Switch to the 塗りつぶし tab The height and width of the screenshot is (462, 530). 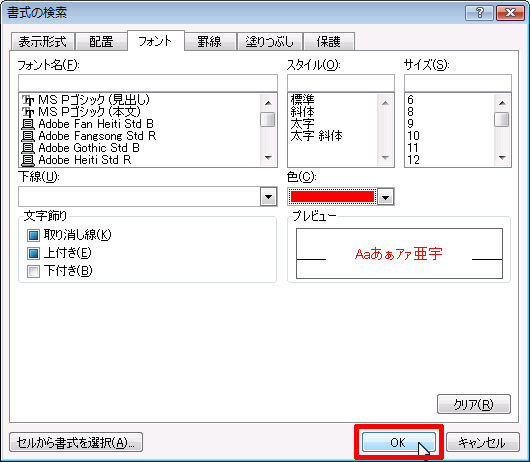click(270, 42)
